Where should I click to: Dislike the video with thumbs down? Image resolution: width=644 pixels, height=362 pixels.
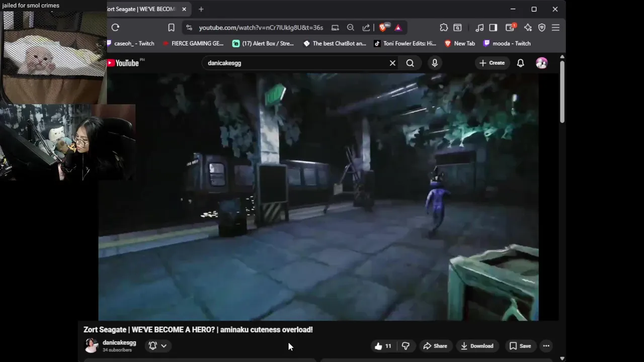click(406, 346)
